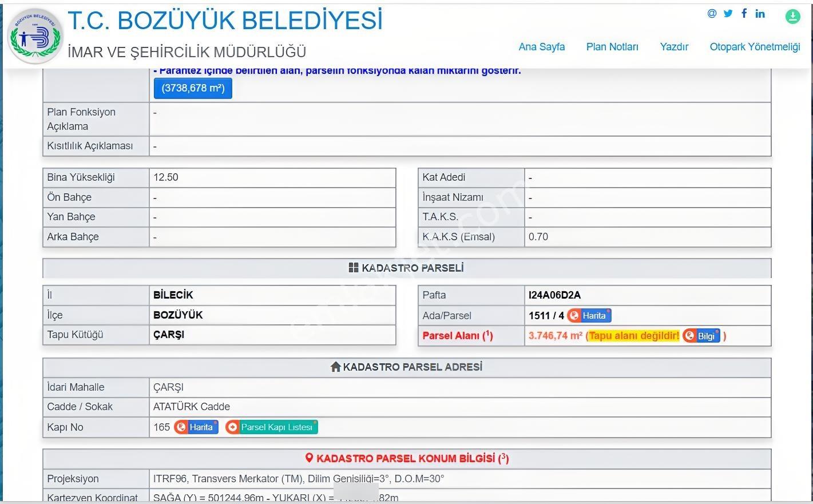Click the İMAR VE ŞEHİRCİLİK MÜDÜRLÜĞÜ subtitle
The image size is (813, 504).
click(x=187, y=52)
